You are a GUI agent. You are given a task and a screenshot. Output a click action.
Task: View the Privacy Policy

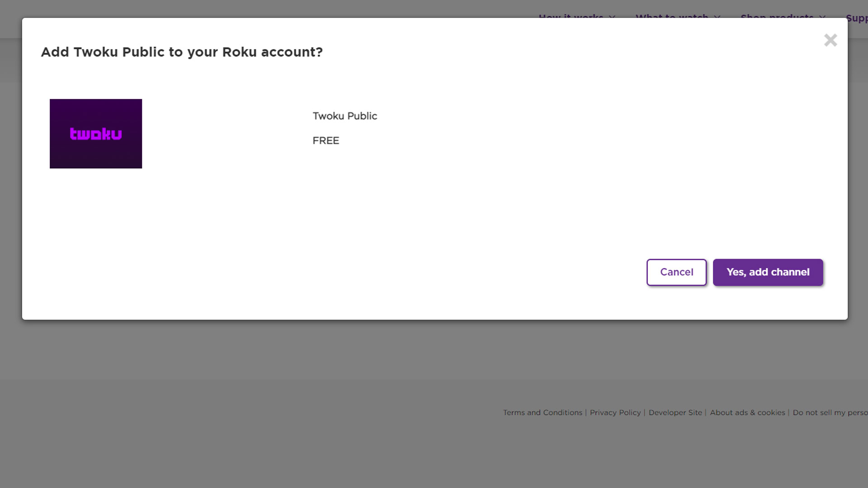[615, 413]
